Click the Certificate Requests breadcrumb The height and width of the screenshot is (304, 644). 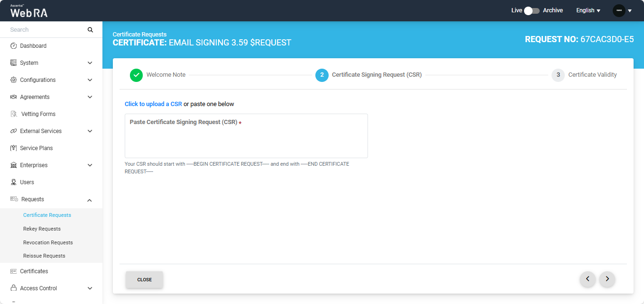(139, 35)
